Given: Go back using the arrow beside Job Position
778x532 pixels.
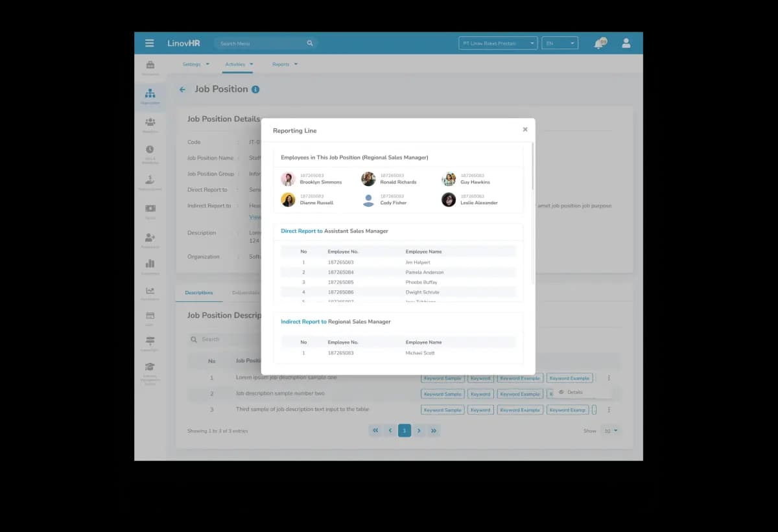Looking at the screenshot, I should click(182, 89).
